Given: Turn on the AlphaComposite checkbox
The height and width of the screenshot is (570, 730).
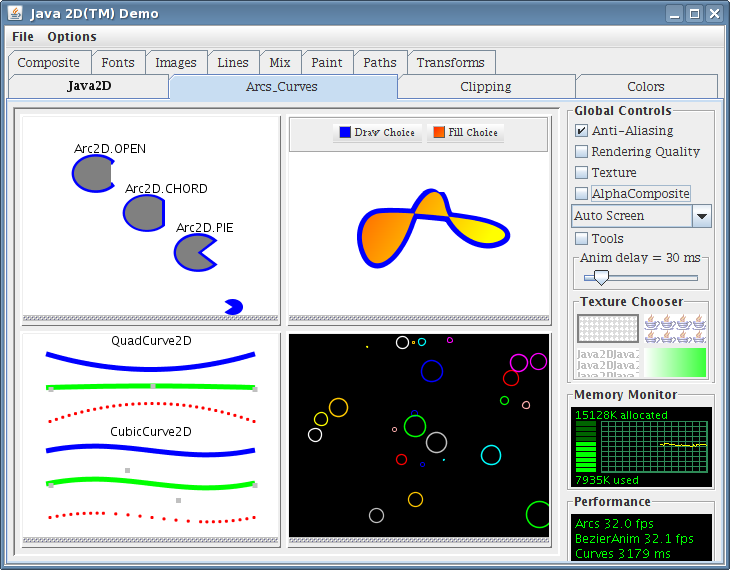Looking at the screenshot, I should tap(581, 194).
